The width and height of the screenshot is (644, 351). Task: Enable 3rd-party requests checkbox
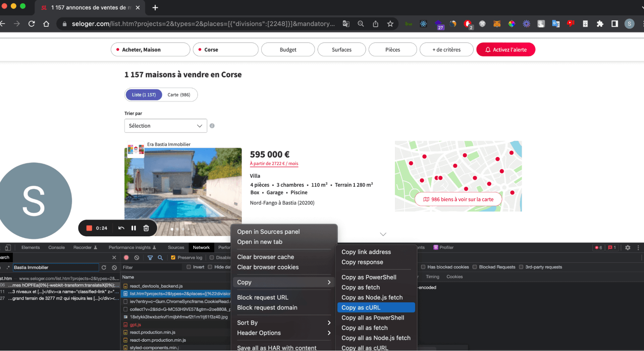(521, 267)
